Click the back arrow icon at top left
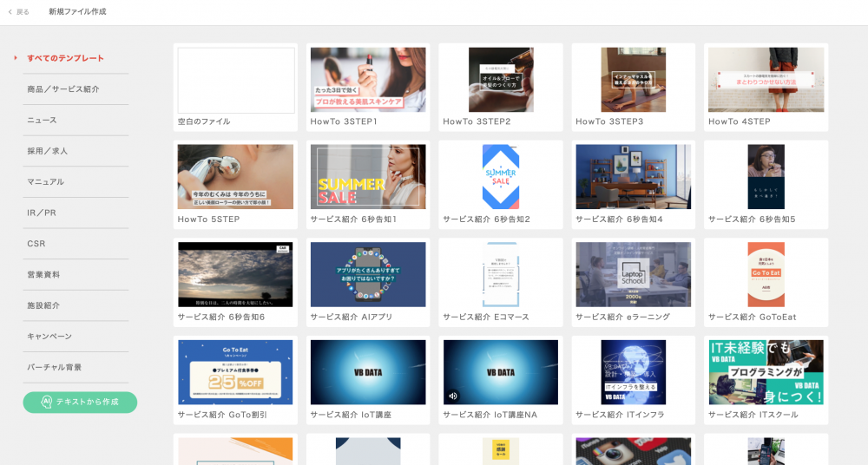The image size is (868, 465). [x=10, y=11]
